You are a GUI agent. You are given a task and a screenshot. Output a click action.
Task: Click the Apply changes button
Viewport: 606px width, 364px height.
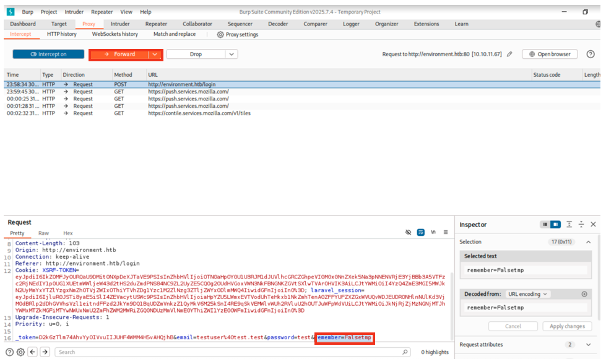(x=567, y=326)
